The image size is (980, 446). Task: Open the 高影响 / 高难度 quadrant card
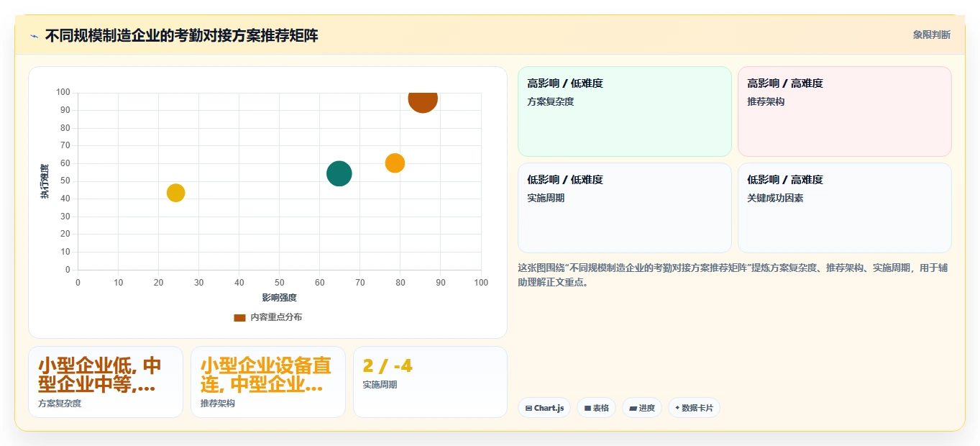click(x=844, y=111)
